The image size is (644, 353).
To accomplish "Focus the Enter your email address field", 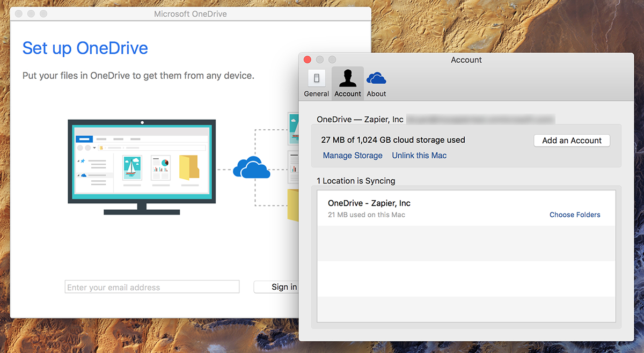I will (152, 287).
